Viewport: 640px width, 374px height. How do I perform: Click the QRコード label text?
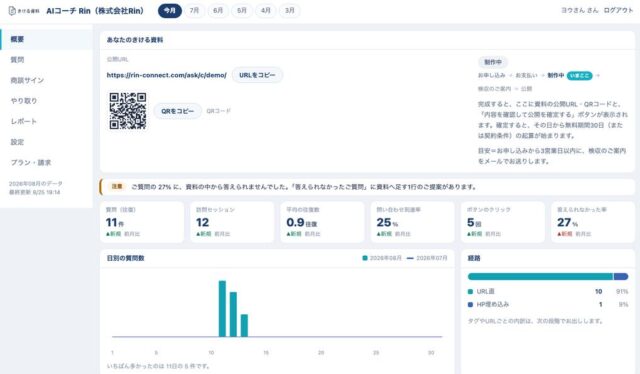click(218, 111)
